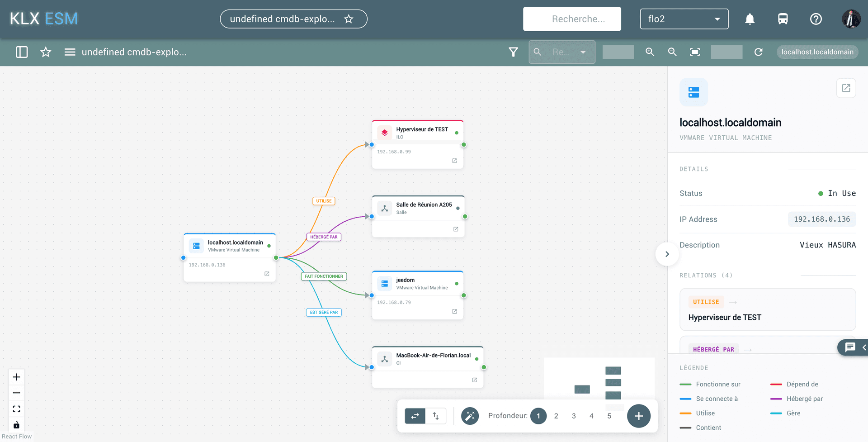Open the notifications bell
Screen dimensions: 868x442
(x=750, y=19)
